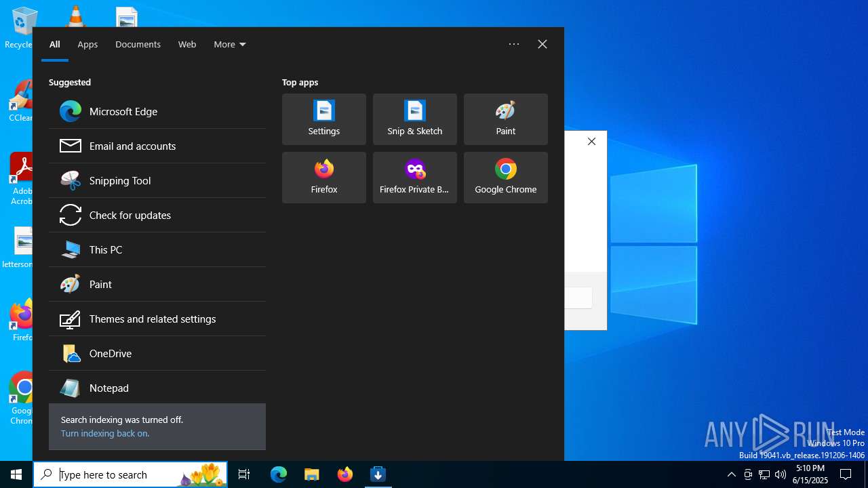Open Snip & Sketch tile
This screenshot has height=488, width=868.
point(415,119)
